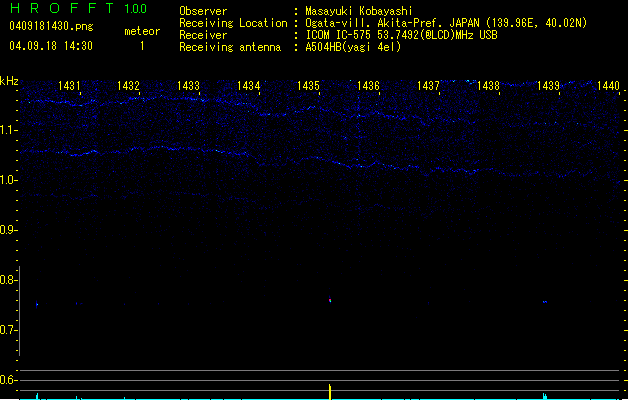
Task: Select the 0.9 frequency axis label
Action: tap(8, 230)
